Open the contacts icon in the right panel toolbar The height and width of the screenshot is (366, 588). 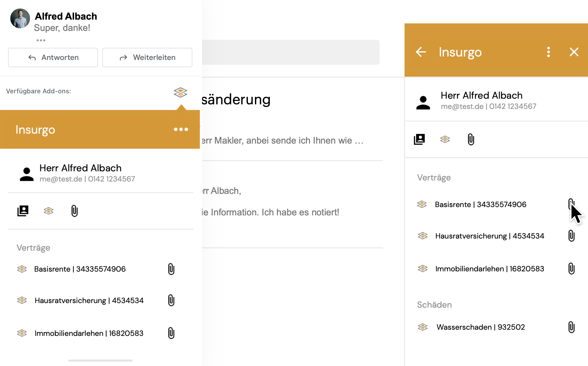[x=419, y=139]
